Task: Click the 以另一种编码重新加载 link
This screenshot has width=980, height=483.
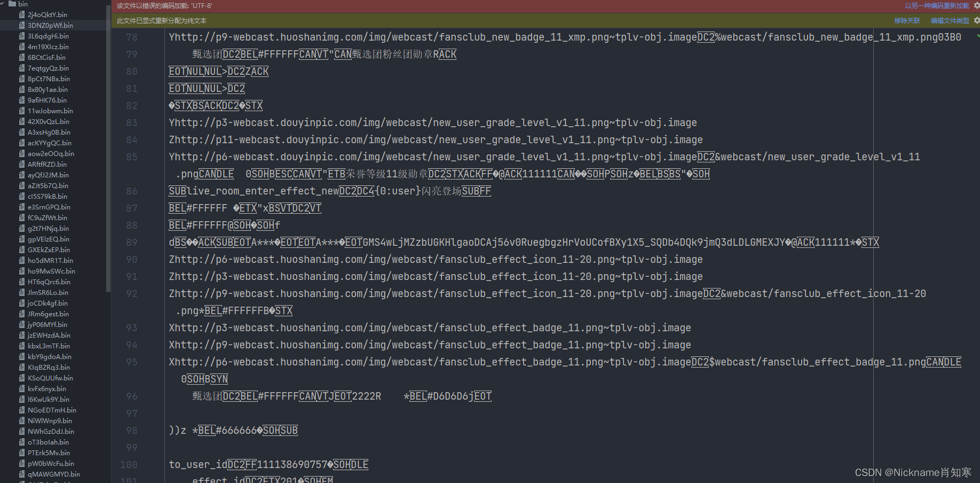Action: (937, 6)
